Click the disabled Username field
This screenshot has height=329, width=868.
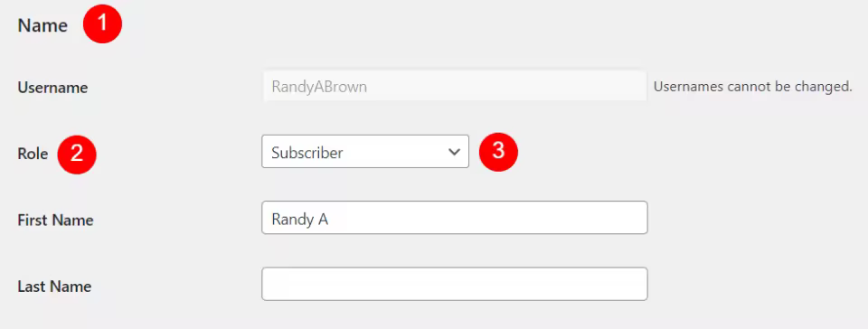[455, 88]
